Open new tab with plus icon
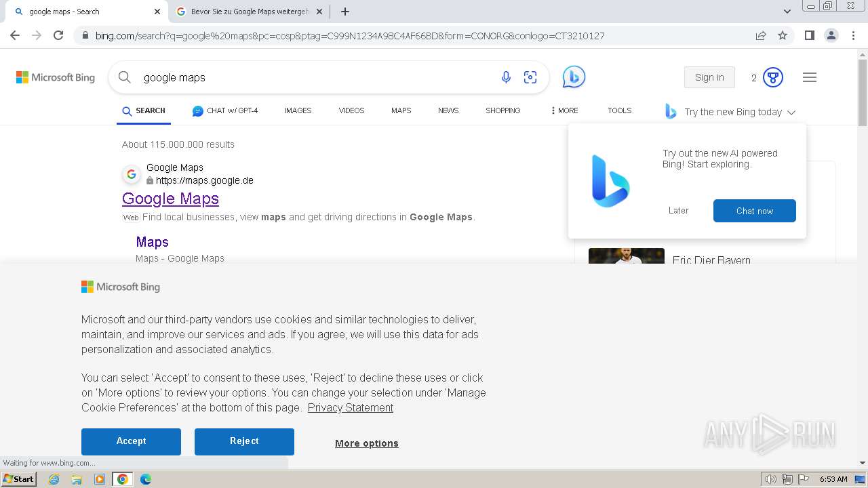 point(345,12)
